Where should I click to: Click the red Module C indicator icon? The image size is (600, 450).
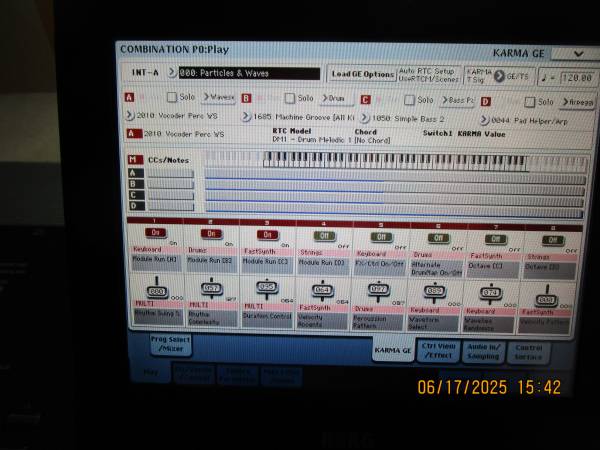coord(365,99)
